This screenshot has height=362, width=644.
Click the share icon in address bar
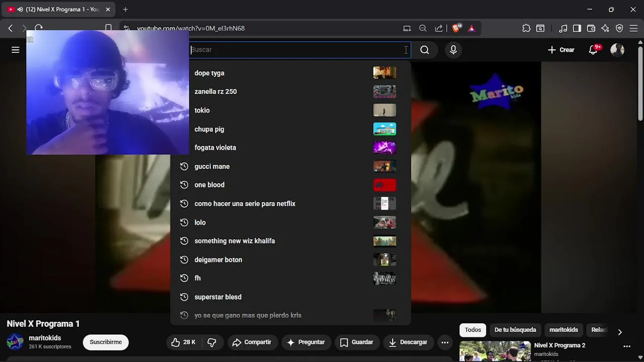click(439, 28)
